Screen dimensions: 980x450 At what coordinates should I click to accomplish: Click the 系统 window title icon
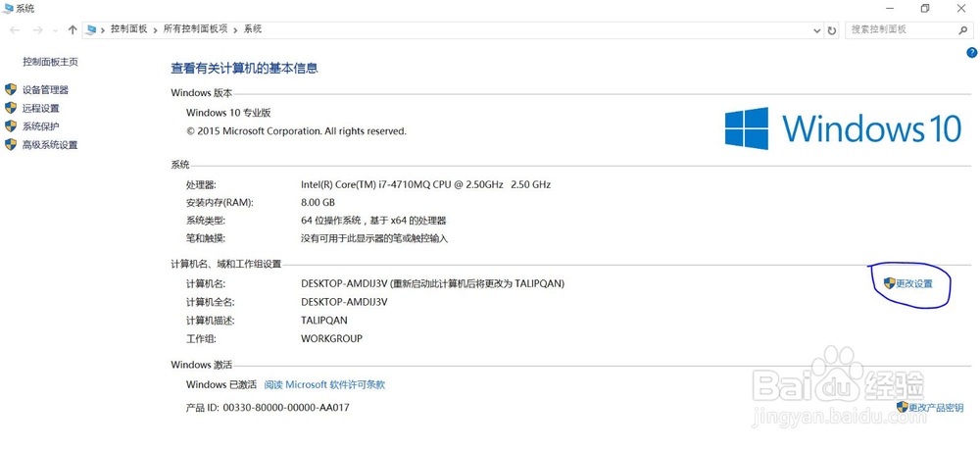pos(8,8)
